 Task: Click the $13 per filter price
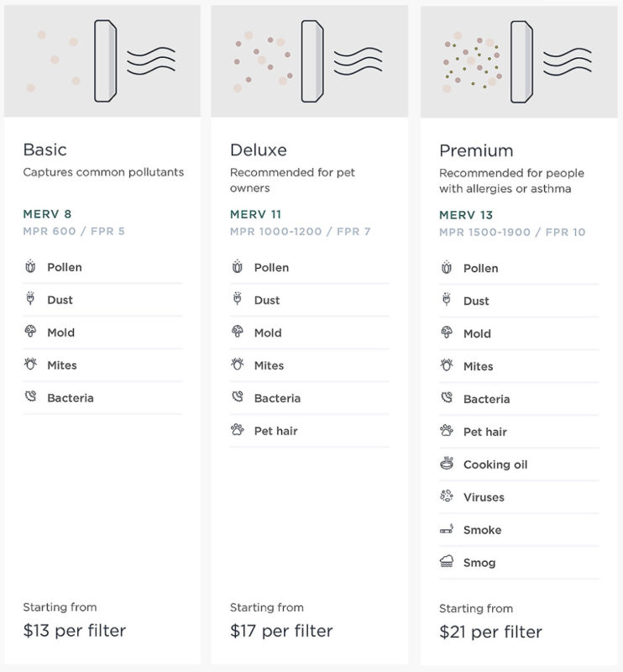pos(75,631)
